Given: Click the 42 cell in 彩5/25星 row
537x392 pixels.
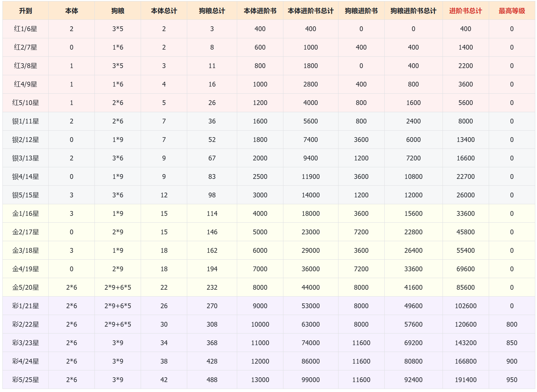Looking at the screenshot, I should click(164, 380).
